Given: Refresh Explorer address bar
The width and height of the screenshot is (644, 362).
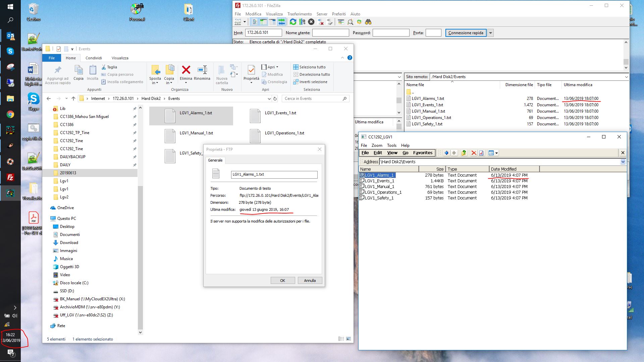Looking at the screenshot, I should pos(275,99).
